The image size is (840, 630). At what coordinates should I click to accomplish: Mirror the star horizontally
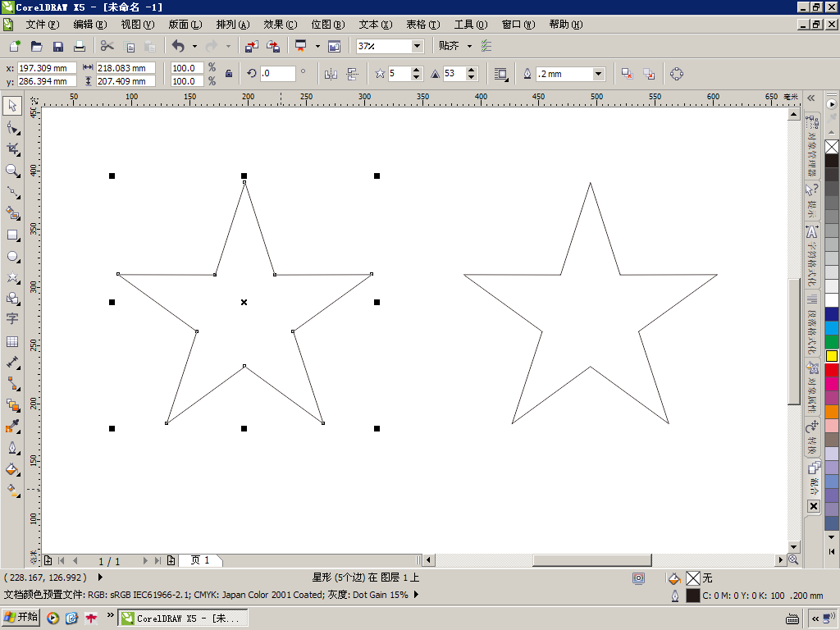[x=331, y=74]
